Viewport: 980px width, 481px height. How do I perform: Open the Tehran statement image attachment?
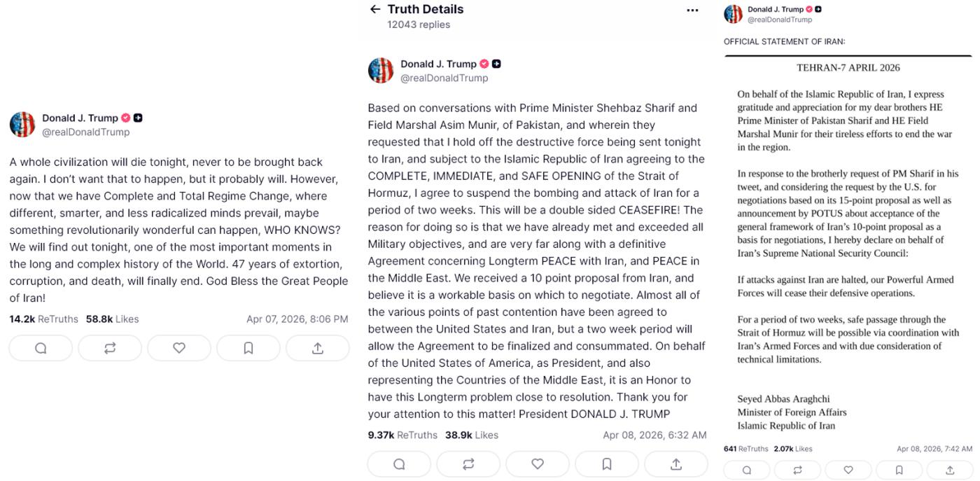pos(848,245)
